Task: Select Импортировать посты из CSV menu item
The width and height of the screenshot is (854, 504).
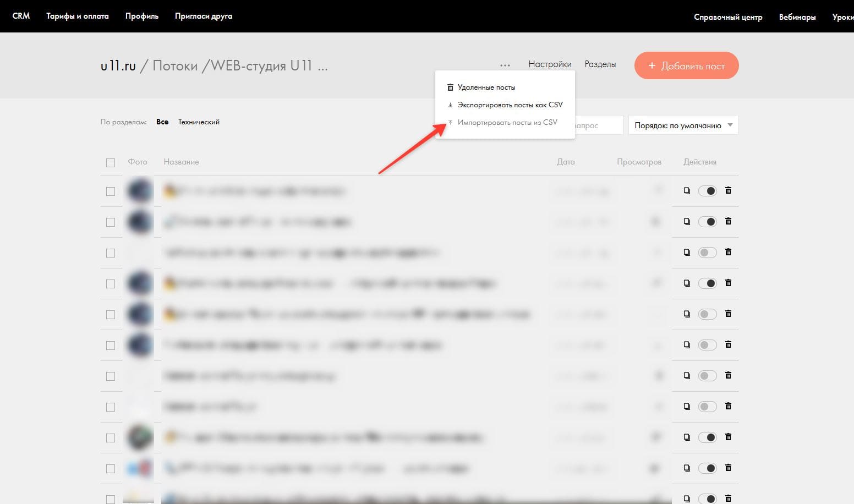Action: (x=507, y=122)
